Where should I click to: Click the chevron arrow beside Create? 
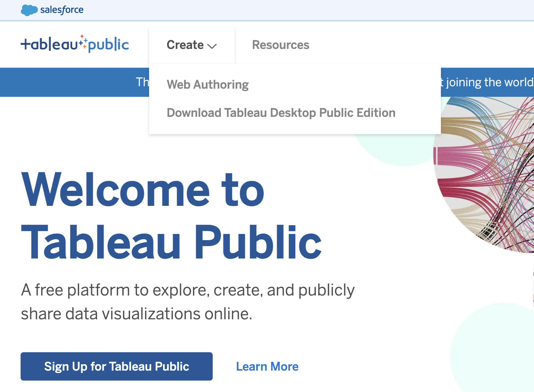[x=212, y=46]
